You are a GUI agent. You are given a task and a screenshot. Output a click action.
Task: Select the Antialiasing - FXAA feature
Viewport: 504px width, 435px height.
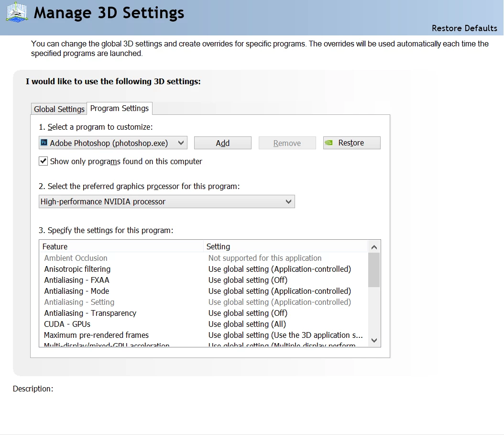[77, 280]
